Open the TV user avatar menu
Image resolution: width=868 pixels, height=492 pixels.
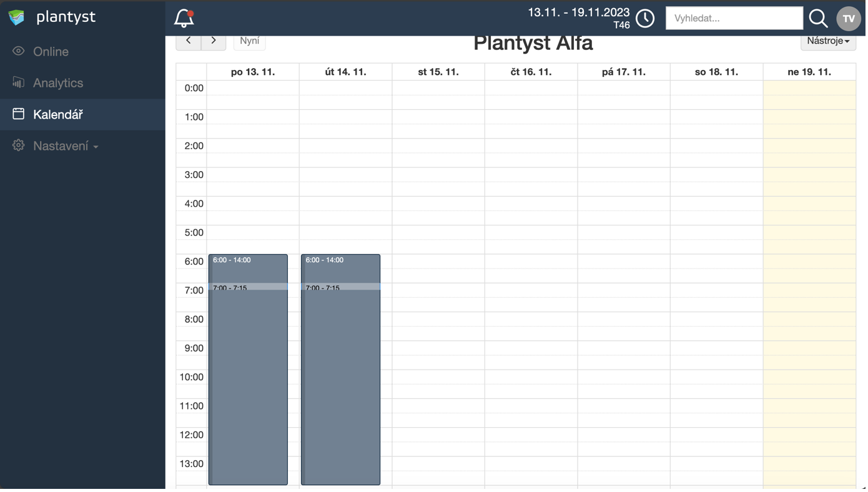coord(848,18)
